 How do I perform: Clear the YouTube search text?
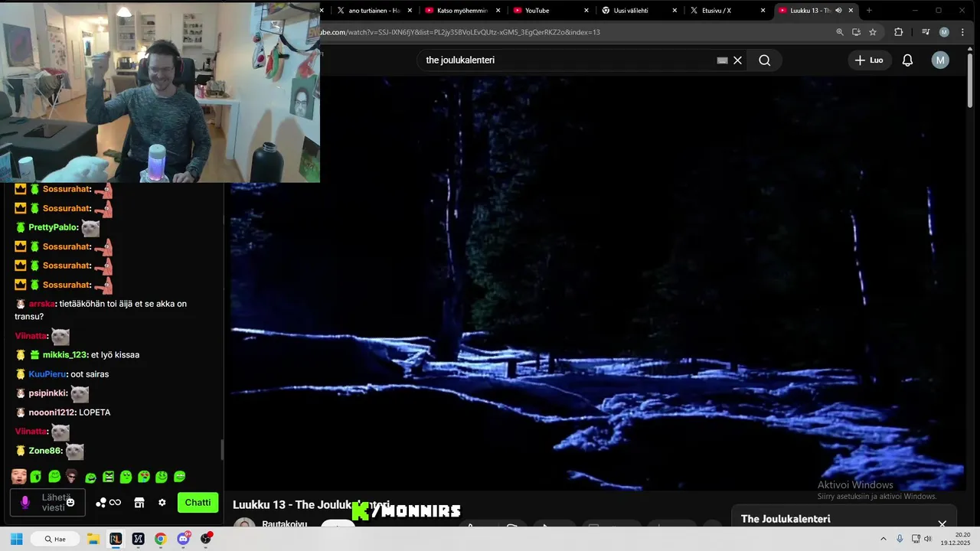tap(738, 60)
